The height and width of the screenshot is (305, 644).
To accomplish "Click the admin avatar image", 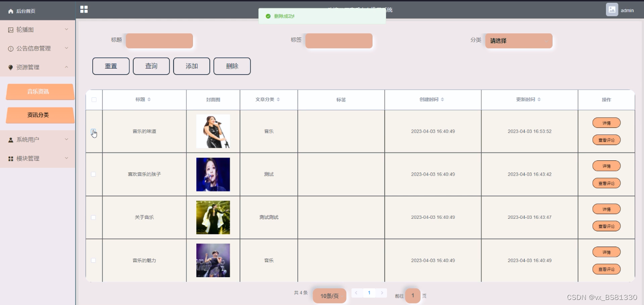I will (x=612, y=10).
